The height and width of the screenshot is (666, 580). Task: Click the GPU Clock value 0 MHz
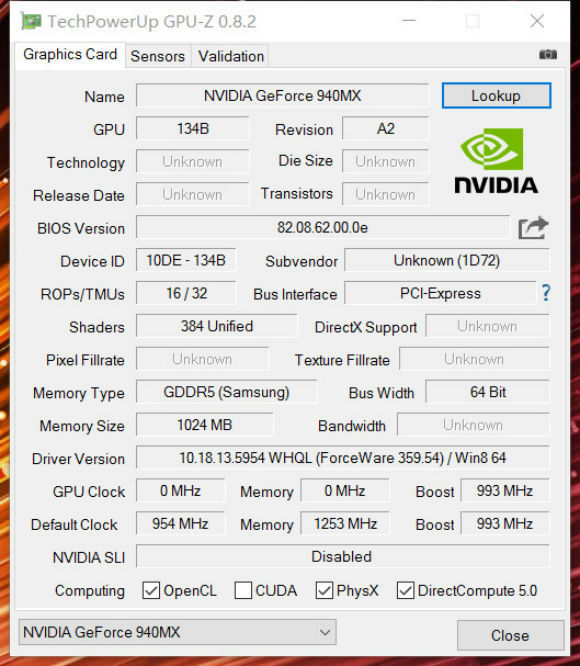(180, 491)
